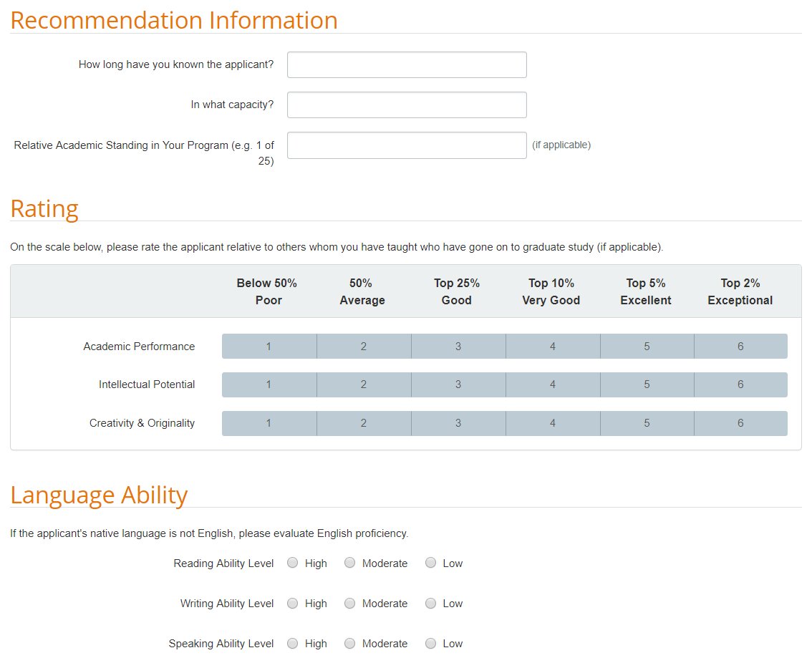This screenshot has width=812, height=663.
Task: Rate Academic Performance as 4
Action: (553, 346)
